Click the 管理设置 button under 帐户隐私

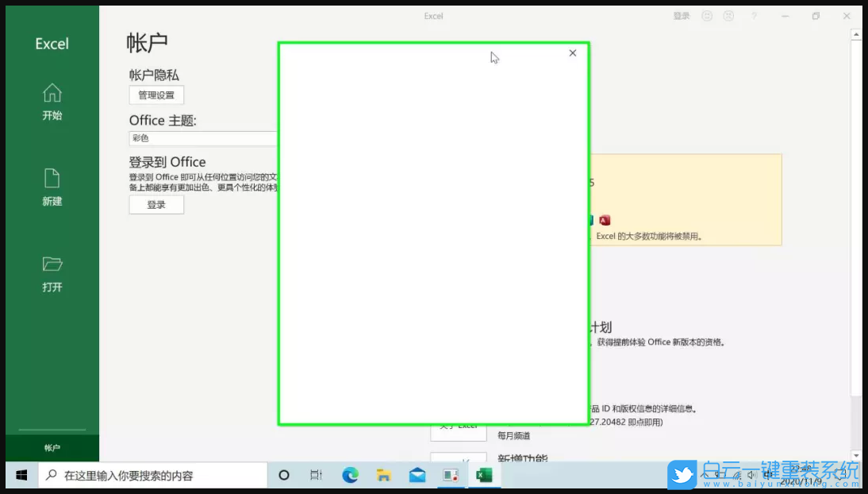156,95
